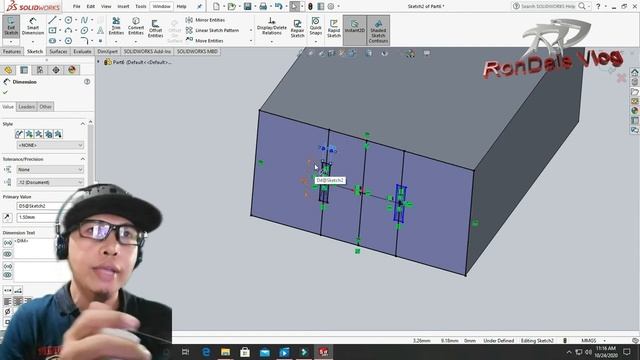The height and width of the screenshot is (360, 640).
Task: Open the Other tab in Dimension panel
Action: tap(45, 107)
